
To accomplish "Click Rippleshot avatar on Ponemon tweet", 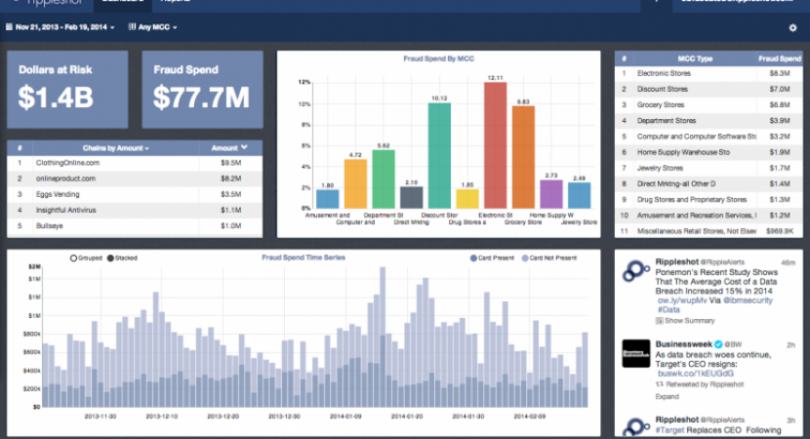I will [x=635, y=271].
